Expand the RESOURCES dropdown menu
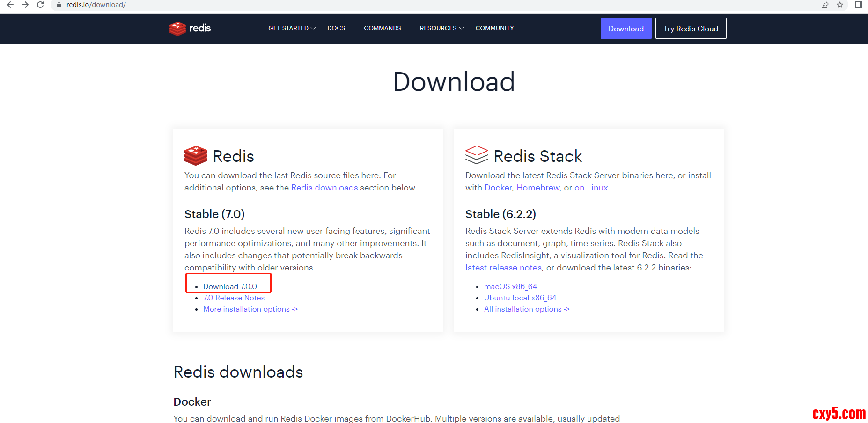 (441, 29)
